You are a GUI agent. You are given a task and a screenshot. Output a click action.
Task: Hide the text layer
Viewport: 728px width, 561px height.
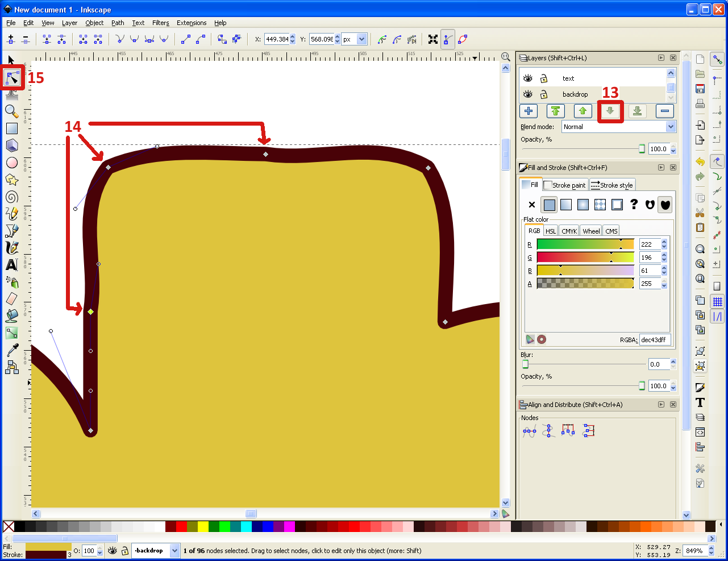coord(528,78)
